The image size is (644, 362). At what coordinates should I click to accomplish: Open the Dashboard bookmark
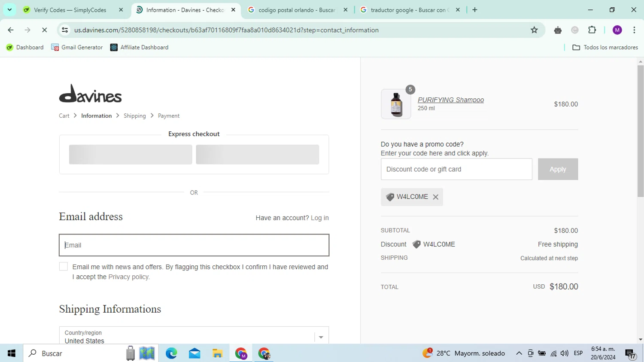tap(25, 47)
